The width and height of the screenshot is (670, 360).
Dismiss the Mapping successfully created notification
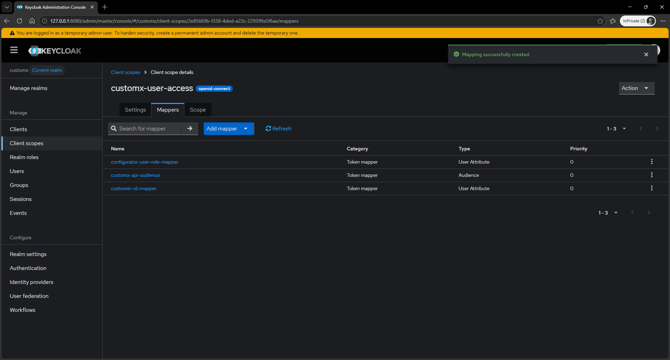point(646,55)
